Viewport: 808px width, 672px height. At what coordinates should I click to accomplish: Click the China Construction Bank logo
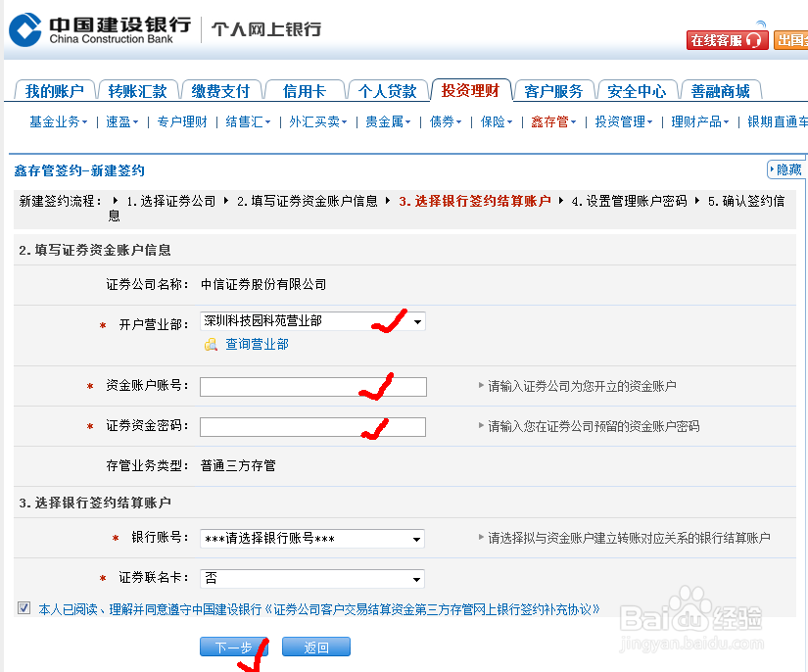coord(101,30)
